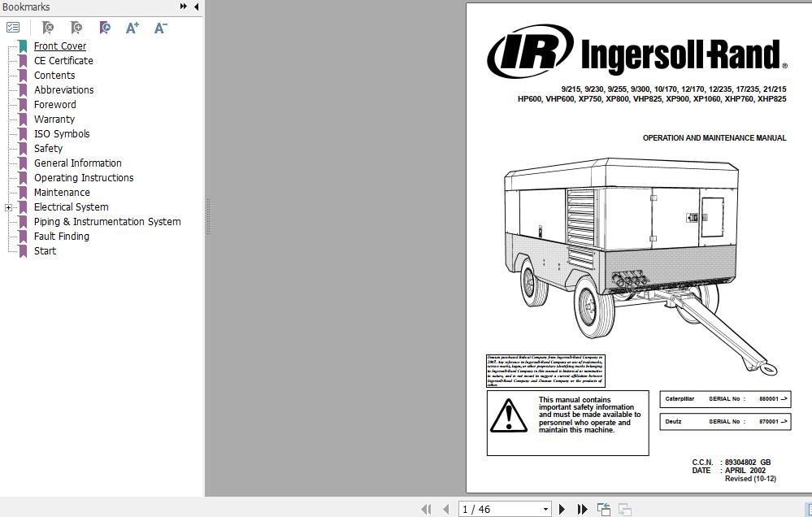Viewport: 812px width, 517px height.
Task: Jump to the Fault Finding section
Action: 61,236
